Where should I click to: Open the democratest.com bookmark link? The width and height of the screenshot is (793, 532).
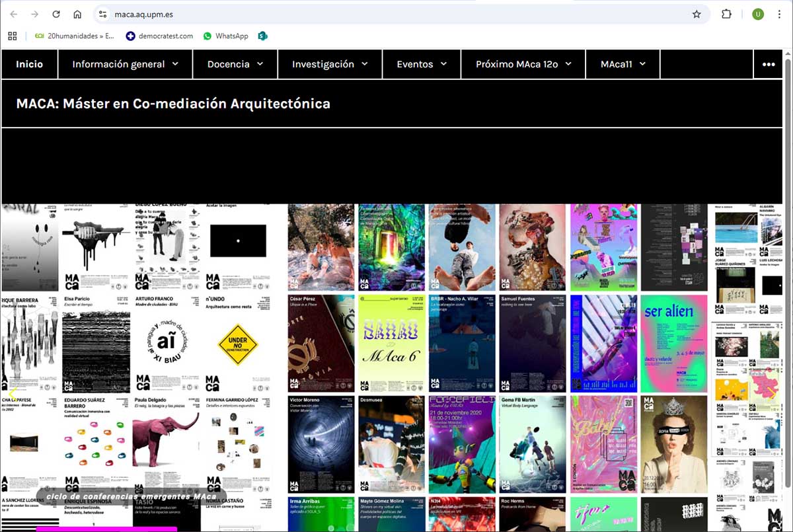click(159, 36)
